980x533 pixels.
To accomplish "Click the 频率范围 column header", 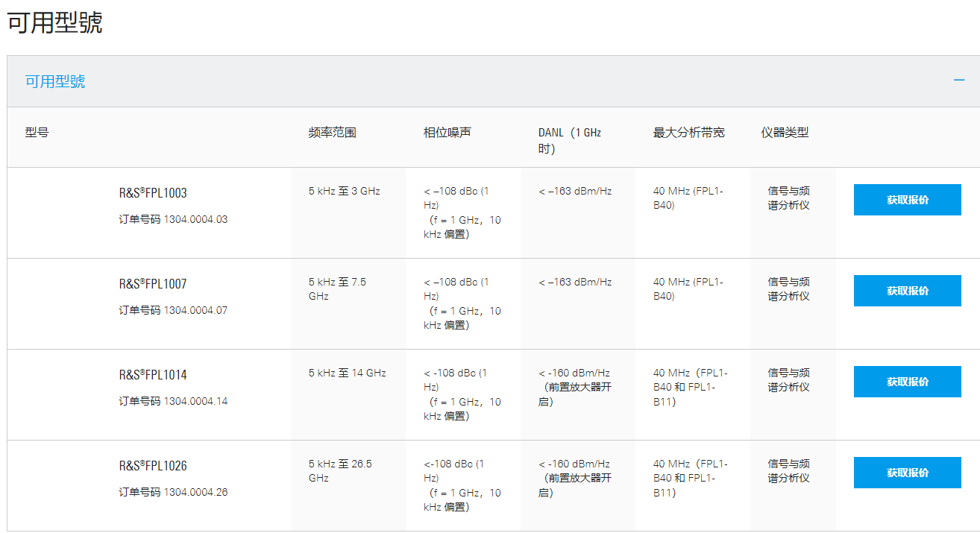I will point(332,133).
